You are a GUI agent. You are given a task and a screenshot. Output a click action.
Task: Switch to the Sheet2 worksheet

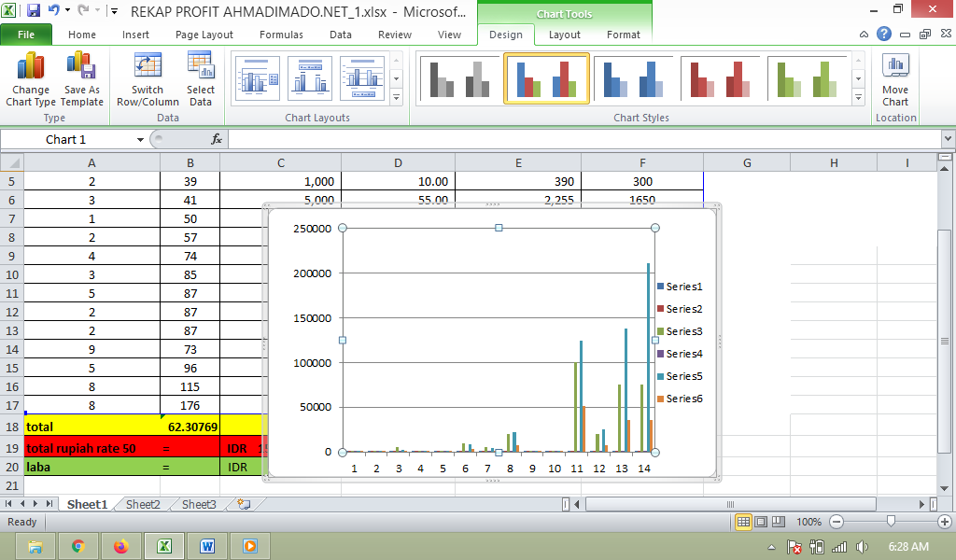(142, 503)
